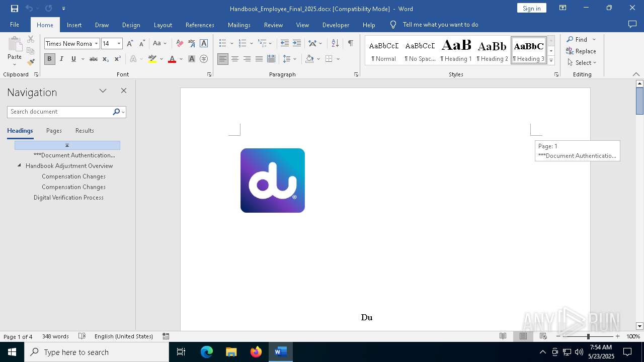The height and width of the screenshot is (362, 644).
Task: Sort paragraphs with the A-Z icon
Action: (335, 44)
